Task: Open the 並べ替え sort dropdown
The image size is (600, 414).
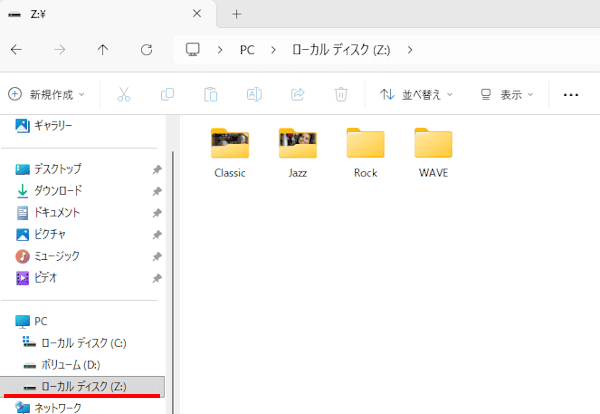Action: point(416,94)
